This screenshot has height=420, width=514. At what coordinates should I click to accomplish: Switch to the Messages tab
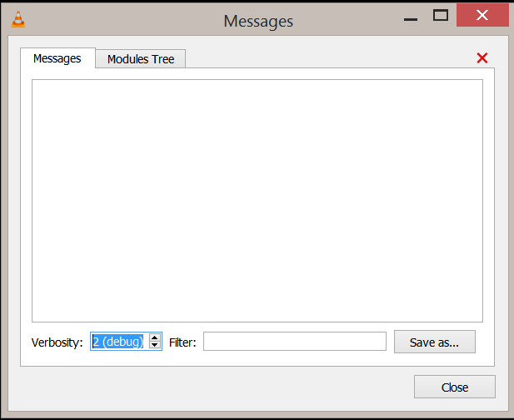(57, 58)
